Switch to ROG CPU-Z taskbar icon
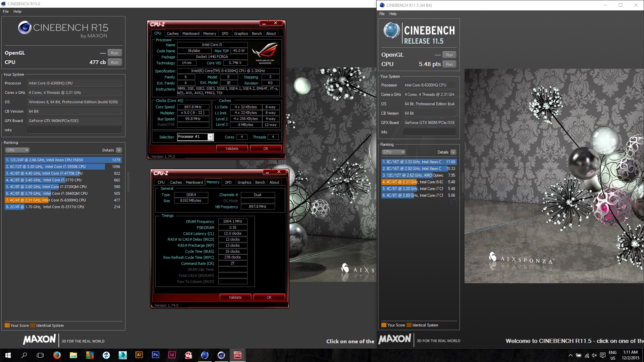This screenshot has width=644, height=362. pos(237,355)
